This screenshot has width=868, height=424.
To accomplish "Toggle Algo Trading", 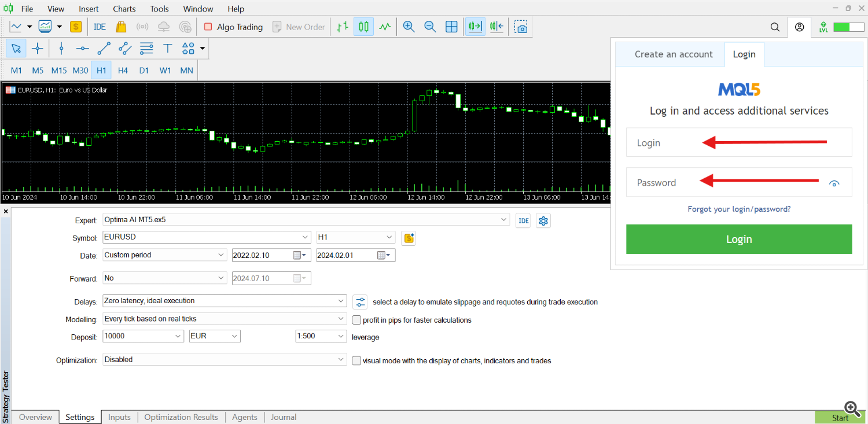I will pyautogui.click(x=233, y=27).
